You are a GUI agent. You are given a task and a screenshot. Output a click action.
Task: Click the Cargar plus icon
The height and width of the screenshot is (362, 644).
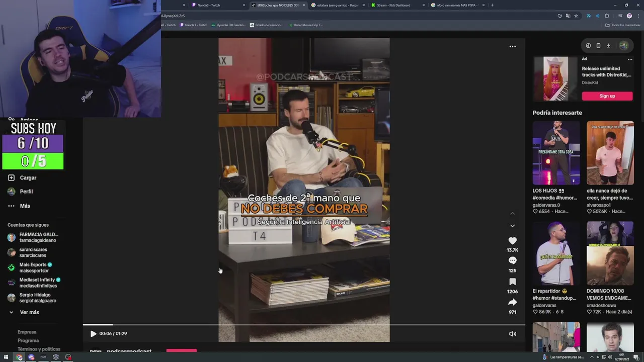tap(11, 177)
